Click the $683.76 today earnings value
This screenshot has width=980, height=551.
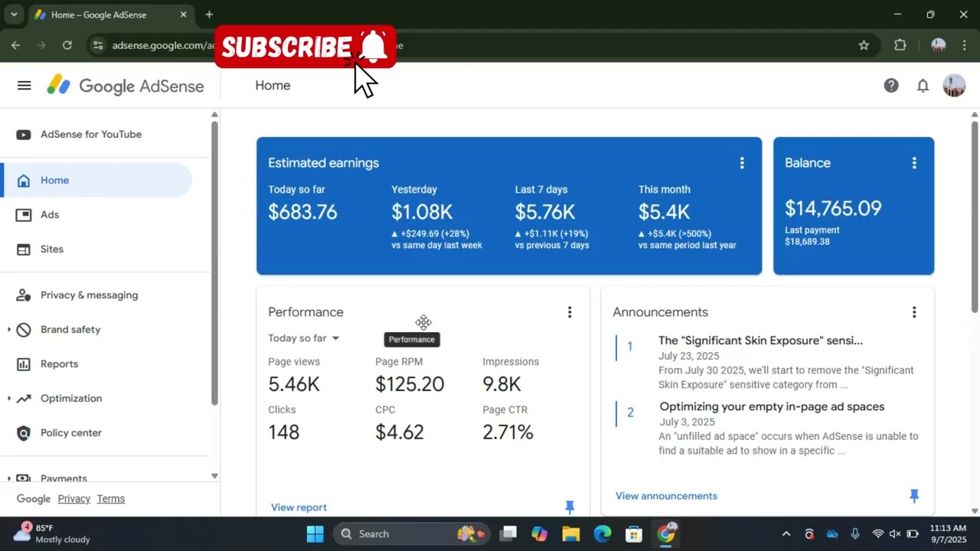point(302,212)
